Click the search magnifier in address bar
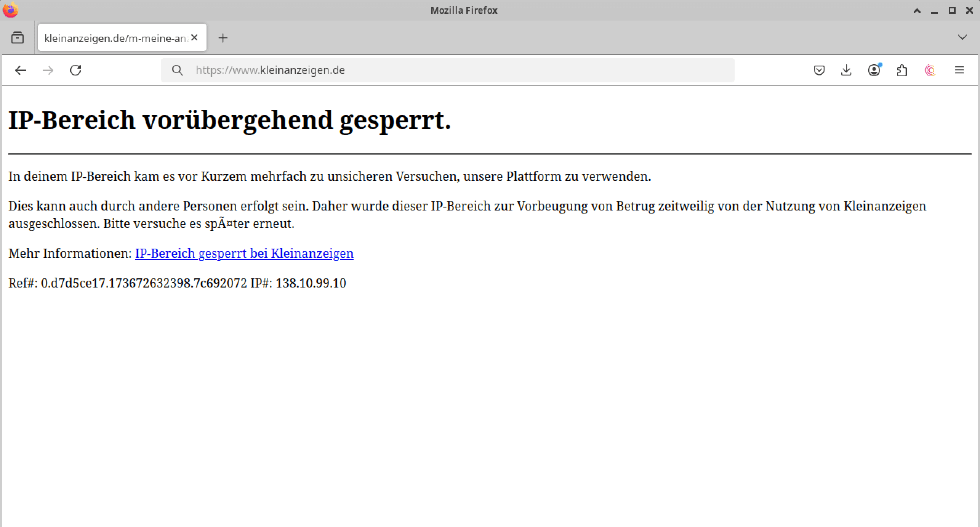 pos(177,70)
